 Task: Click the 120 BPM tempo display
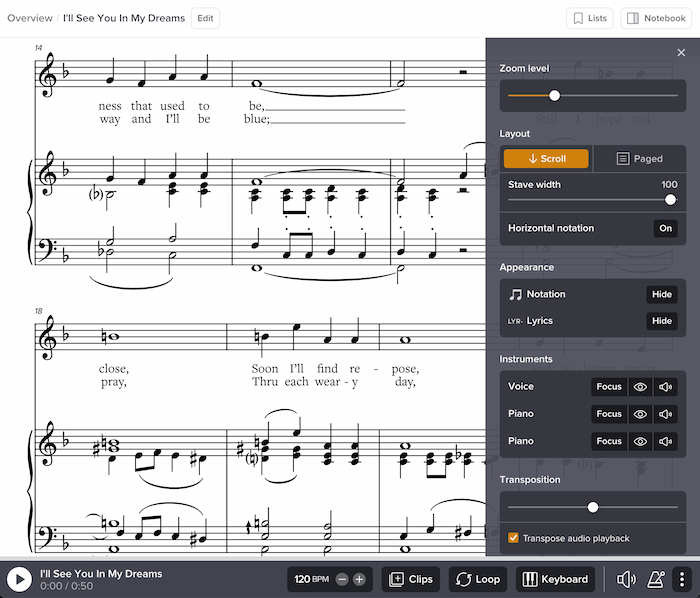[x=311, y=579]
